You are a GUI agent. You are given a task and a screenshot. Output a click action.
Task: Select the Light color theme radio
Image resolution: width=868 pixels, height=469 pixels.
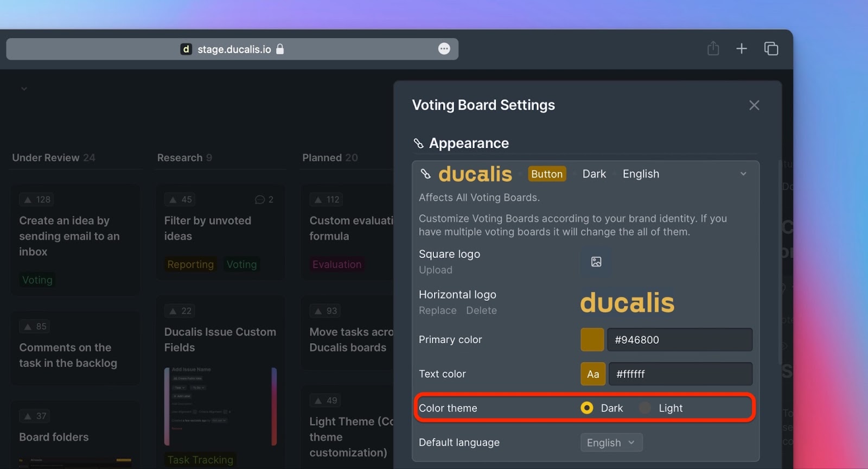click(x=644, y=408)
